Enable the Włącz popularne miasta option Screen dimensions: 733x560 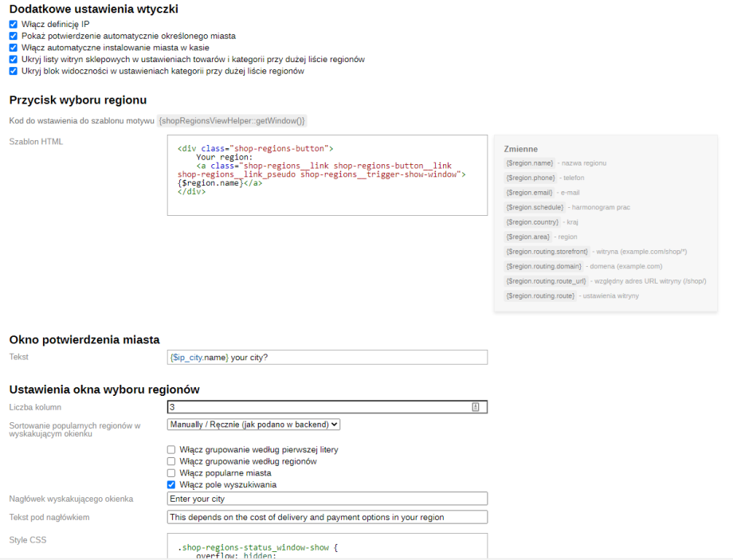click(x=171, y=473)
